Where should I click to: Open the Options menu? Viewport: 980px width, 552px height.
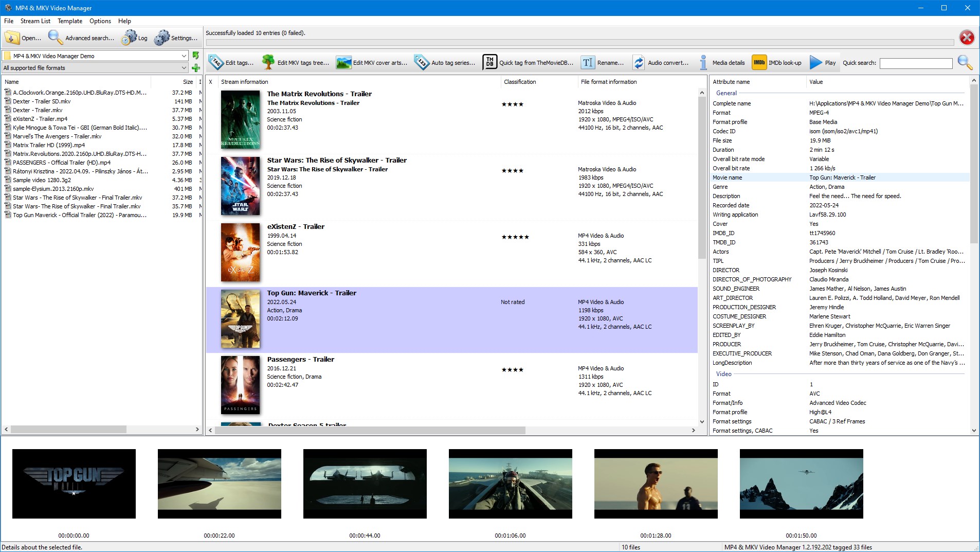(x=100, y=21)
